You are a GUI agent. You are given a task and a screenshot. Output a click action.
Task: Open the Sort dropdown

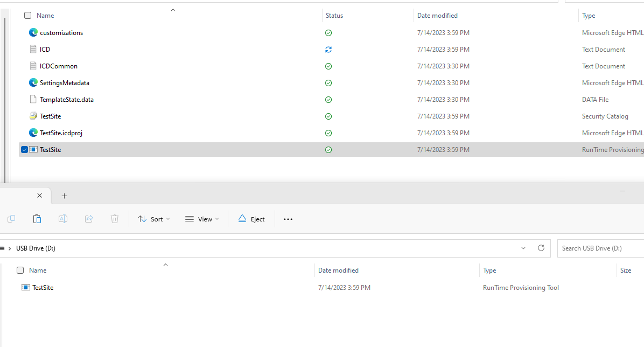pos(155,219)
